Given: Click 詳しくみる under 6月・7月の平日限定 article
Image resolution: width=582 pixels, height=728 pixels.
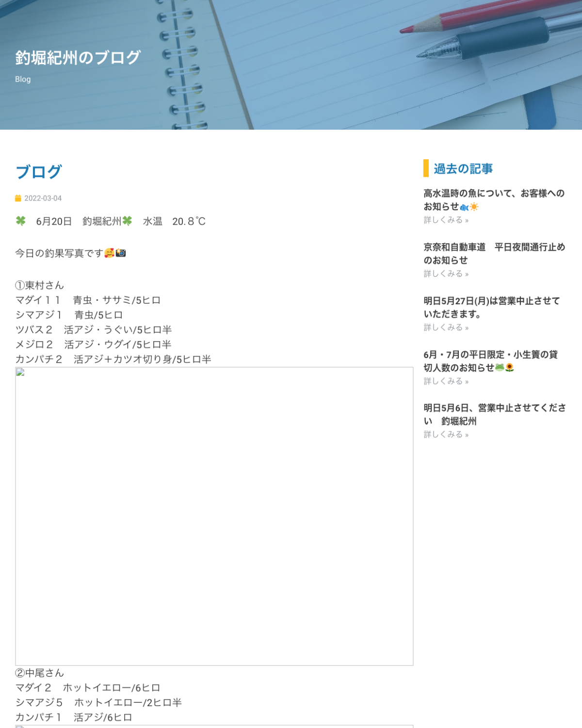Looking at the screenshot, I should (446, 381).
